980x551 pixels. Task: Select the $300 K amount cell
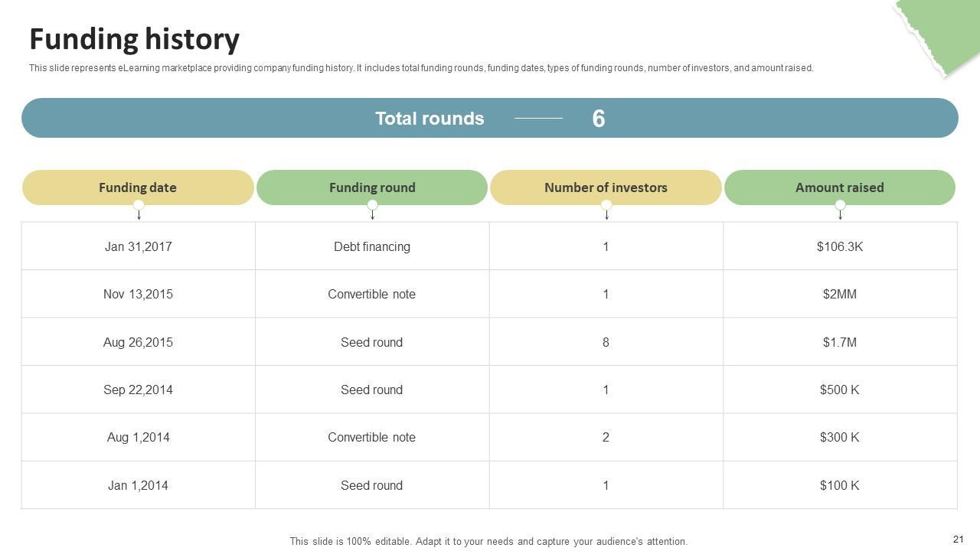(840, 437)
